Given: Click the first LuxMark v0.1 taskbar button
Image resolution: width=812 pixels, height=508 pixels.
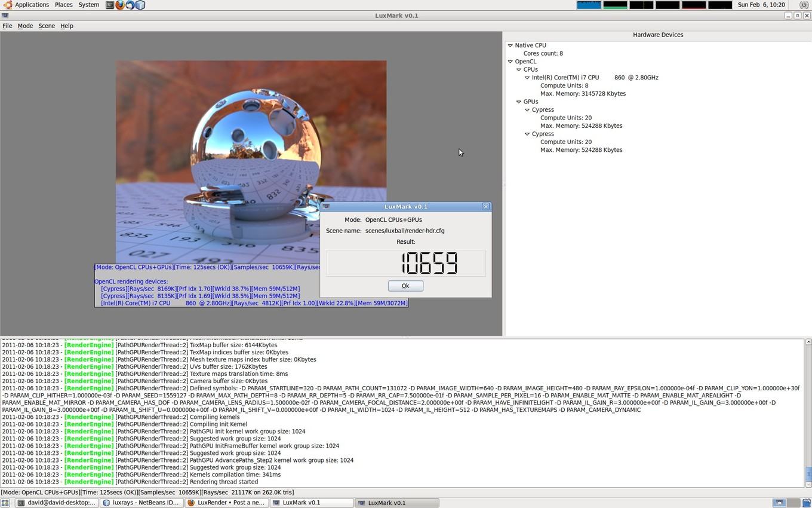Looking at the screenshot, I should tap(312, 503).
